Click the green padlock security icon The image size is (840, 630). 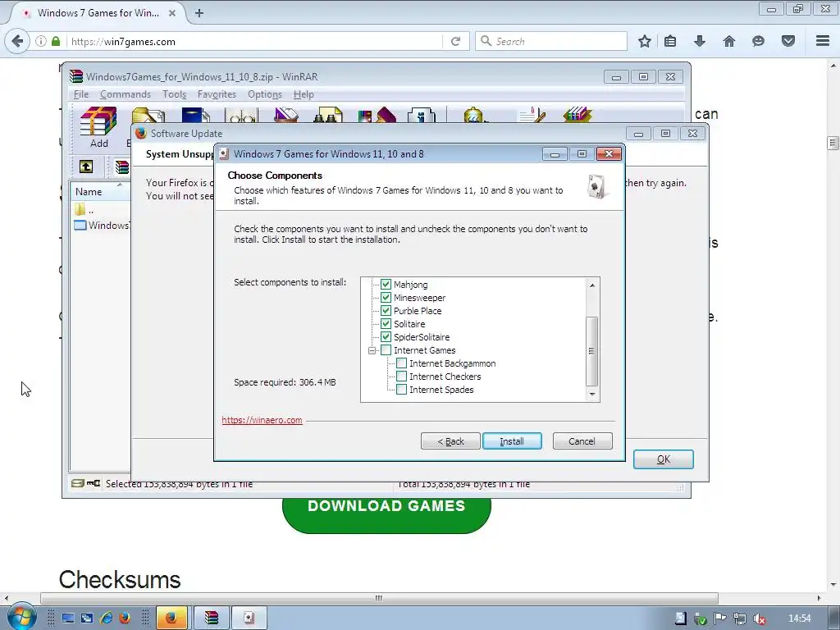coord(56,41)
